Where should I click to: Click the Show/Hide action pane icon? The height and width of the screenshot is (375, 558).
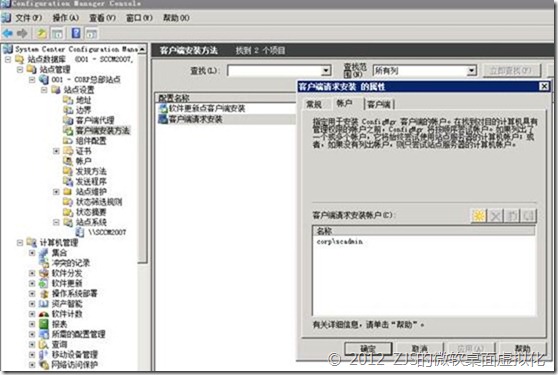(x=91, y=34)
